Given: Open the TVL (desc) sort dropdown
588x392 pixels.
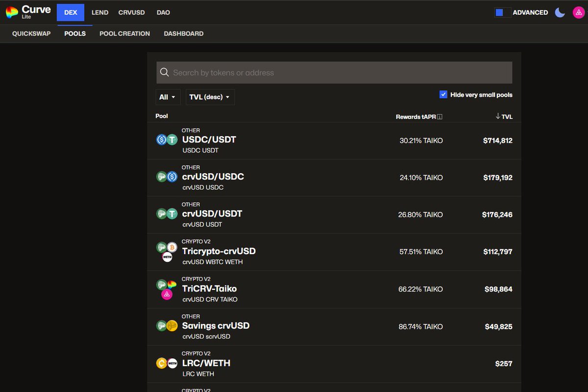Looking at the screenshot, I should pyautogui.click(x=210, y=97).
